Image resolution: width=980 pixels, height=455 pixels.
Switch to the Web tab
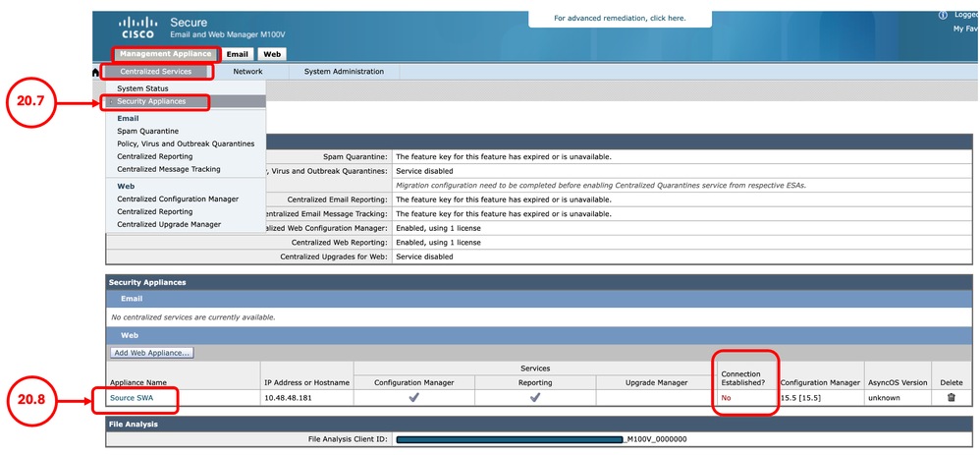[271, 54]
